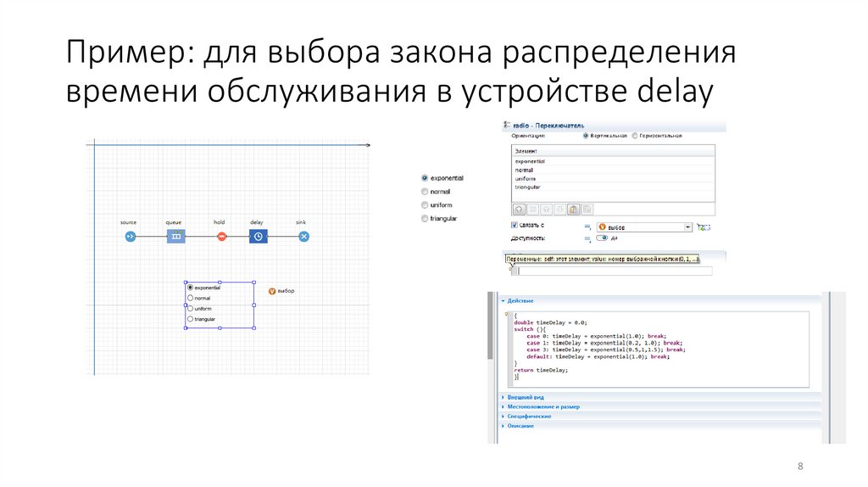Click the normal row in Элемент table
Screen dimensions: 868x487
[x=613, y=170]
